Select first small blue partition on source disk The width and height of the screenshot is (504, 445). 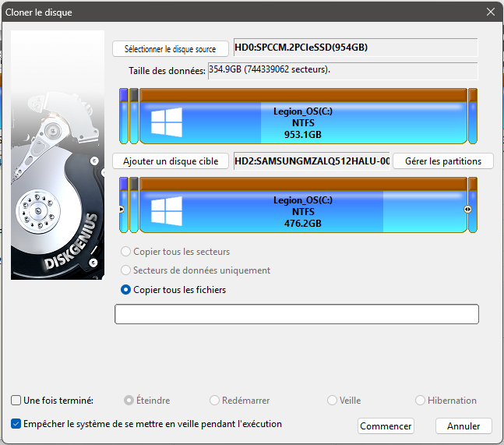[124, 116]
